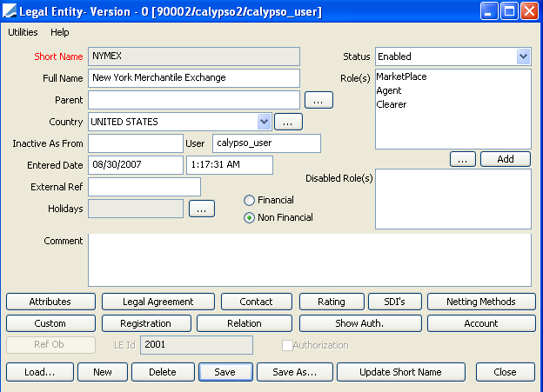Select the Financial radio button

[x=249, y=200]
